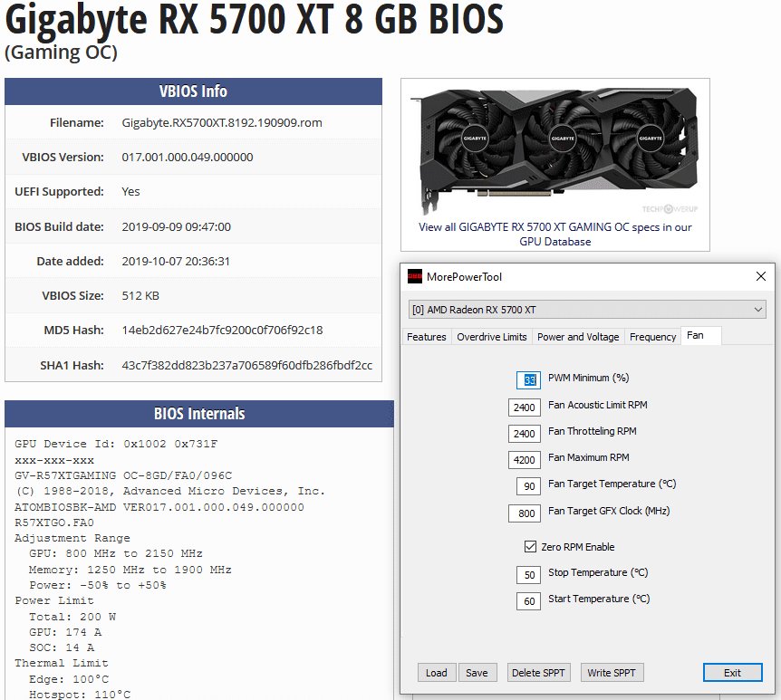
Task: Click the Fan Acoustic Limit RPM field
Action: click(x=525, y=408)
